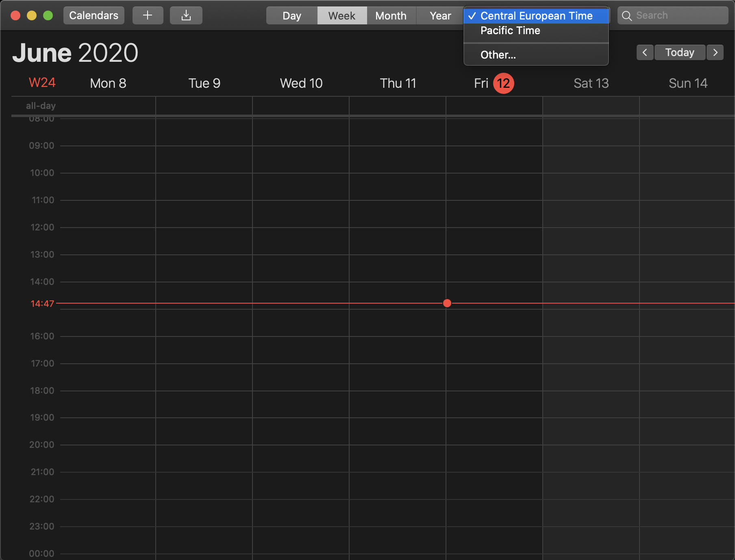Click the Wed 10 column header
Screen dimensions: 735x560
pos(301,83)
